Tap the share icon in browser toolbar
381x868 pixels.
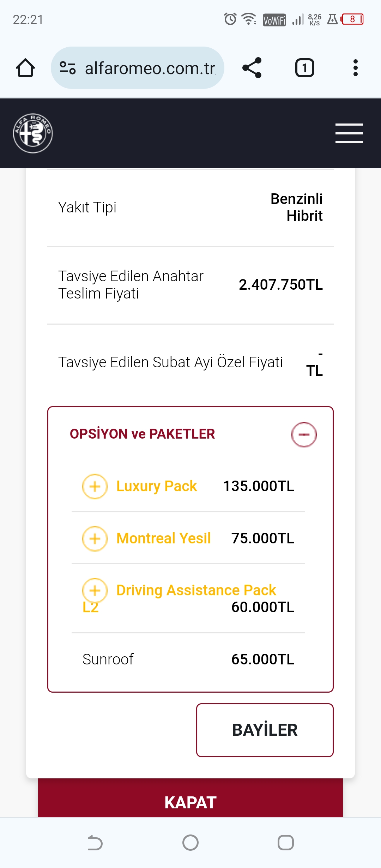click(x=252, y=68)
